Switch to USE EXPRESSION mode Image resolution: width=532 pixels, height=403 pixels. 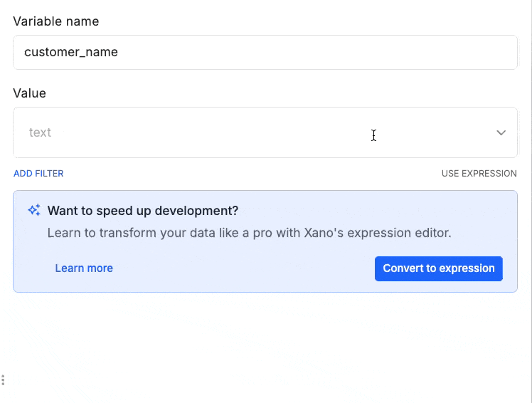479,173
